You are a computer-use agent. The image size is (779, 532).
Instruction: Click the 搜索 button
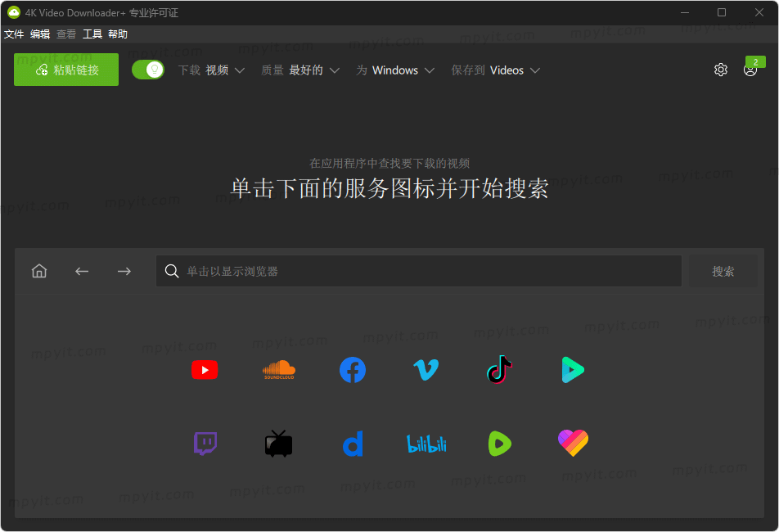pos(723,271)
